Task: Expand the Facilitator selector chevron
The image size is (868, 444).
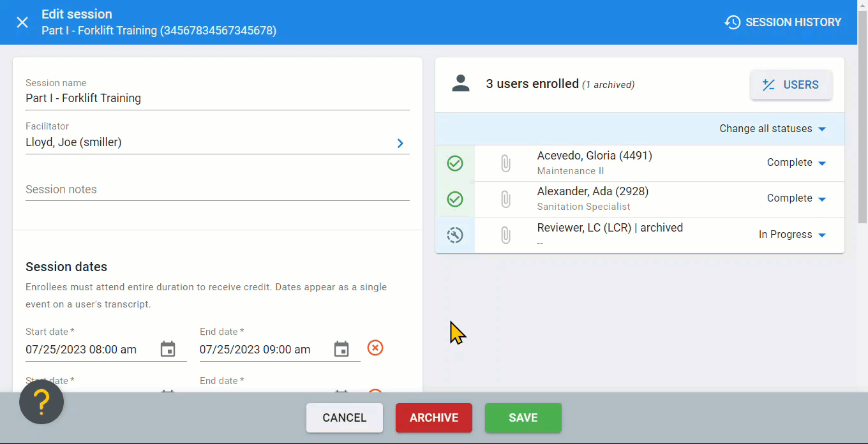Action: (400, 143)
